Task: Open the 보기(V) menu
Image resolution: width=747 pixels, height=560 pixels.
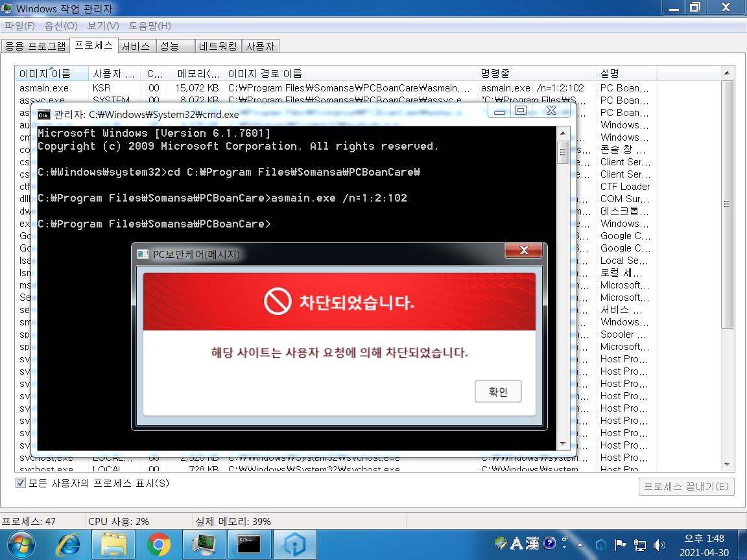Action: click(x=103, y=26)
